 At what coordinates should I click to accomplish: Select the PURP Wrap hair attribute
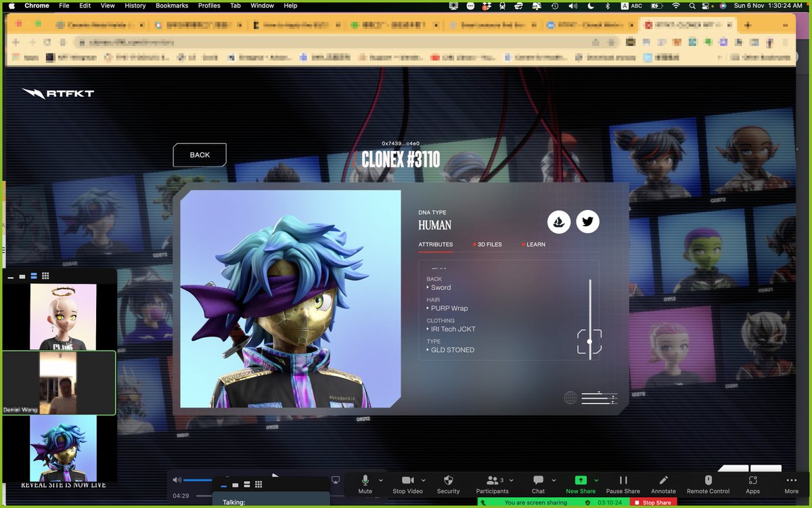pos(449,308)
